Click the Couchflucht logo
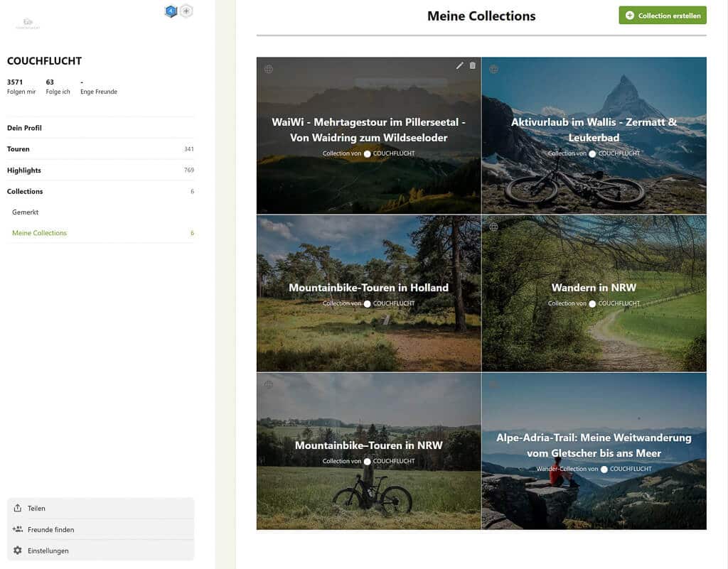The height and width of the screenshot is (569, 728). (27, 22)
